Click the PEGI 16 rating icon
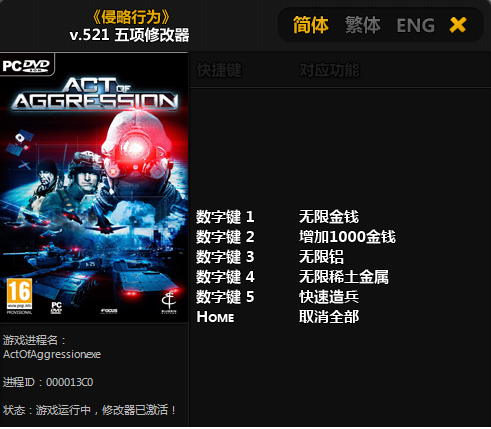The image size is (491, 429). 20,294
